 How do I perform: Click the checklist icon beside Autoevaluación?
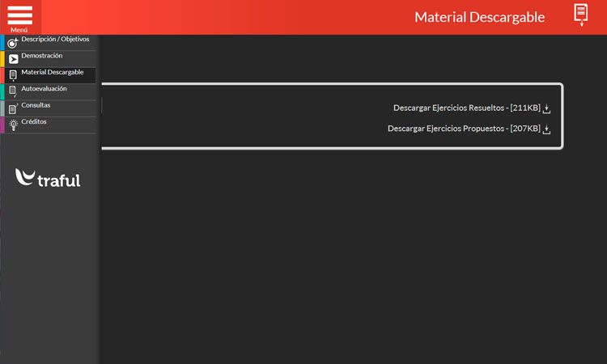[x=13, y=92]
